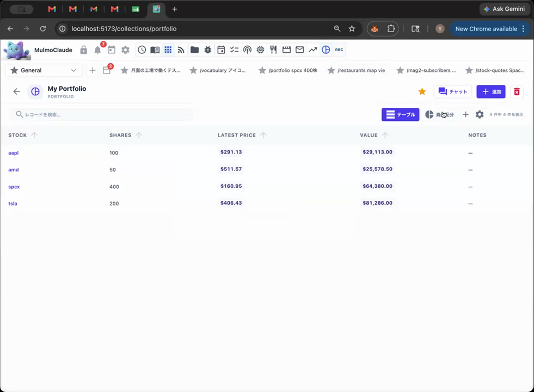Image resolution: width=534 pixels, height=392 pixels.
Task: Open a new Chrome tab
Action: 175,9
